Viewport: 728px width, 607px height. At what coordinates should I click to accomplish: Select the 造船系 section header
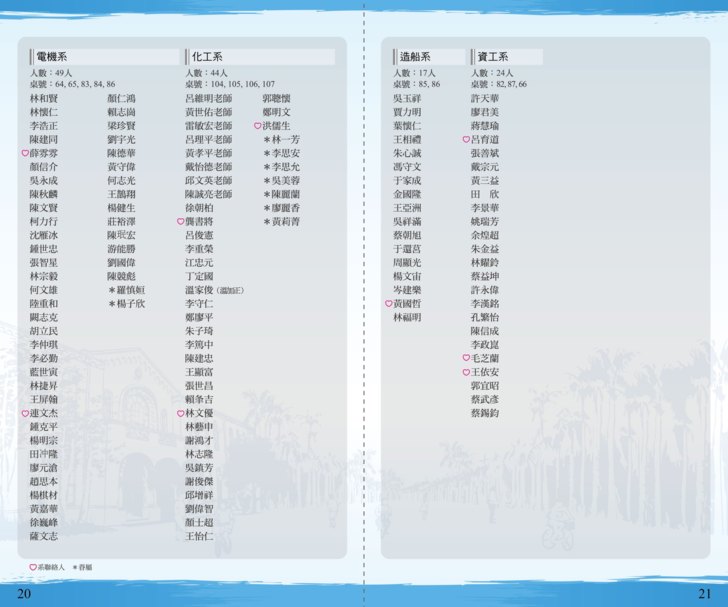tap(414, 58)
